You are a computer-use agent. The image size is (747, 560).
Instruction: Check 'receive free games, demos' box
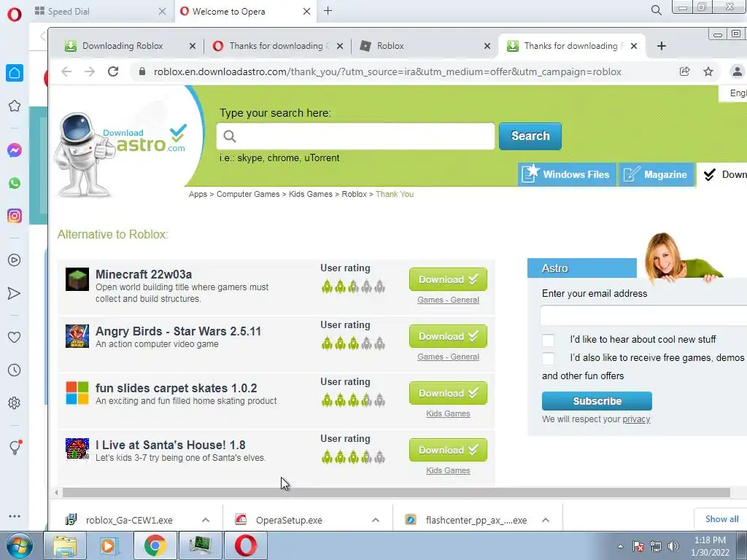(549, 358)
